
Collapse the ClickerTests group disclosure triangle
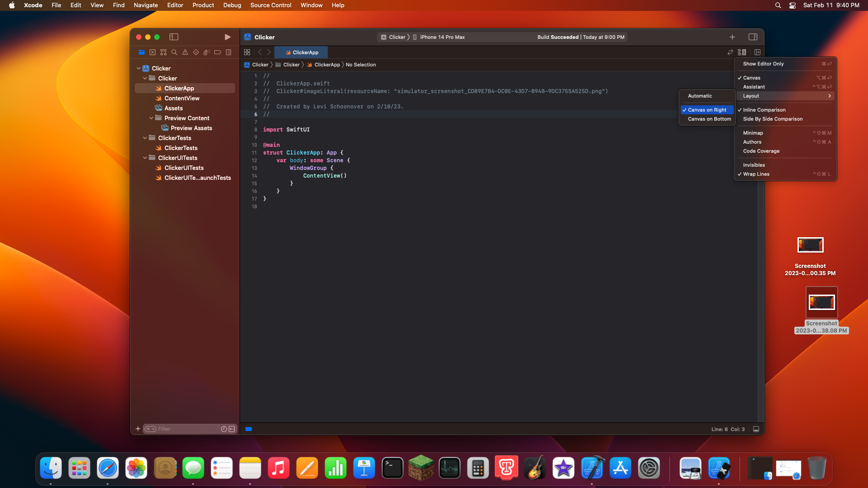(x=145, y=138)
